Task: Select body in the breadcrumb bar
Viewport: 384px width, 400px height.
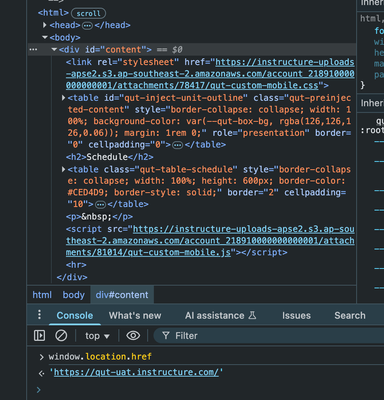Action: click(73, 295)
